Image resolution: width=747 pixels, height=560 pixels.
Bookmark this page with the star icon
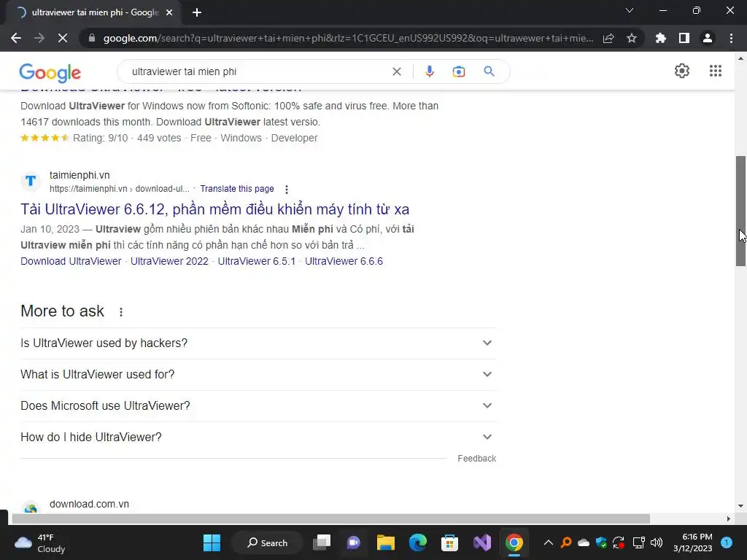[632, 38]
